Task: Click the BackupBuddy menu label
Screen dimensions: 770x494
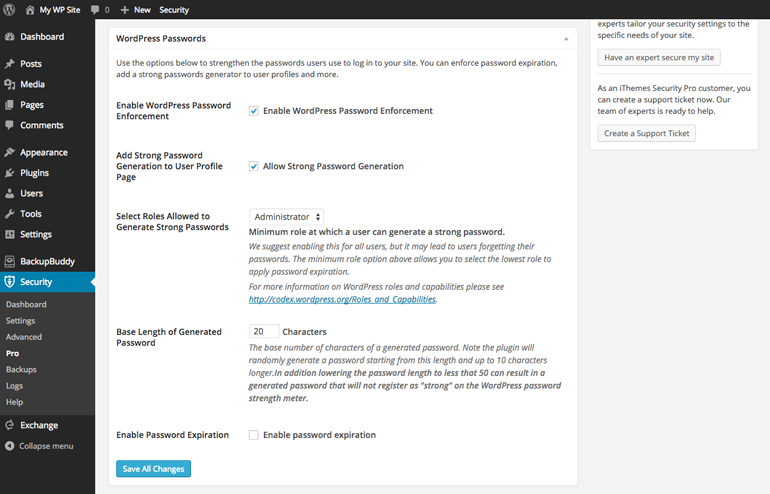Action: pos(47,261)
